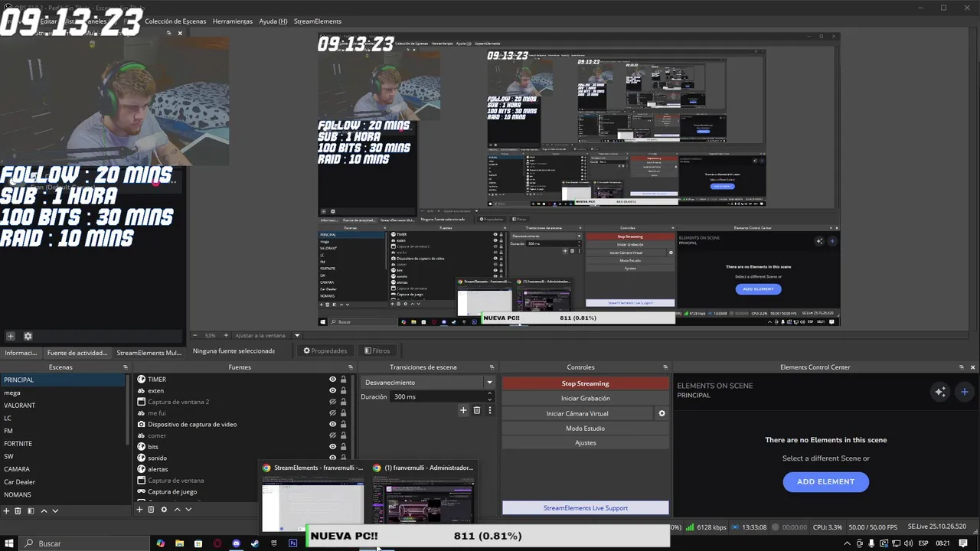Click ADD ELEMENT button

(x=825, y=481)
